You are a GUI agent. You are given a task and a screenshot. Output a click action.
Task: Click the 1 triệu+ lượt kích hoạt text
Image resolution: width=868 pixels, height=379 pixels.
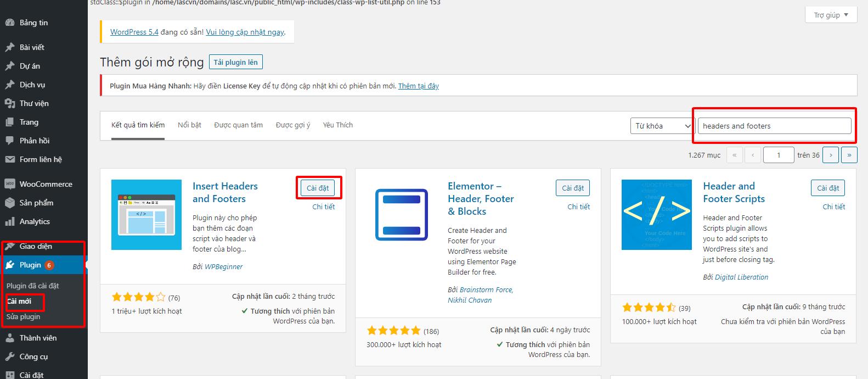pyautogui.click(x=146, y=311)
